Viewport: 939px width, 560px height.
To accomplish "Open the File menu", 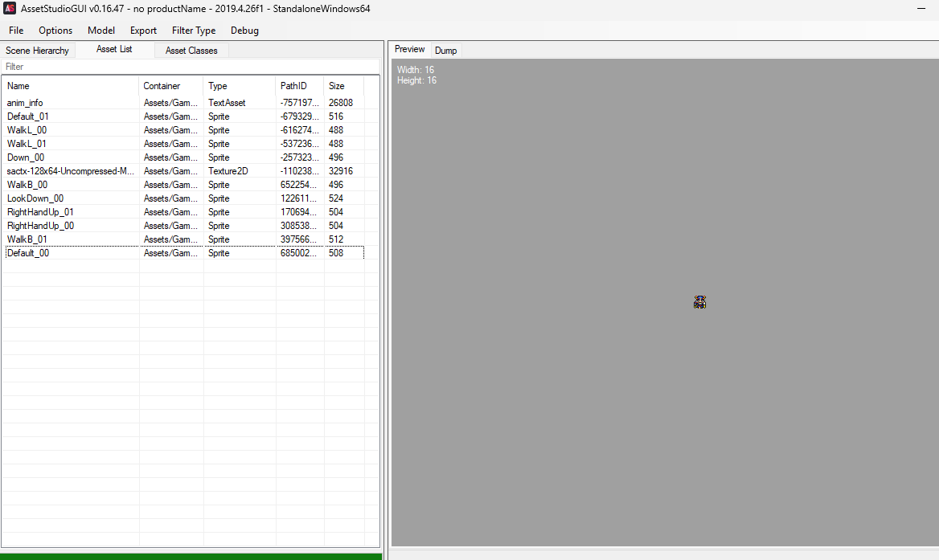I will 16,31.
